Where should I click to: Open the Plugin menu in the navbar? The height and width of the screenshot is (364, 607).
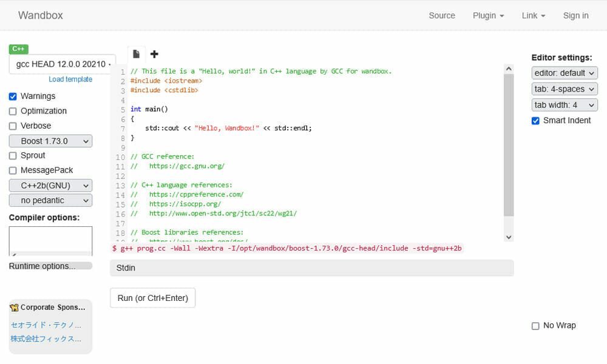488,16
